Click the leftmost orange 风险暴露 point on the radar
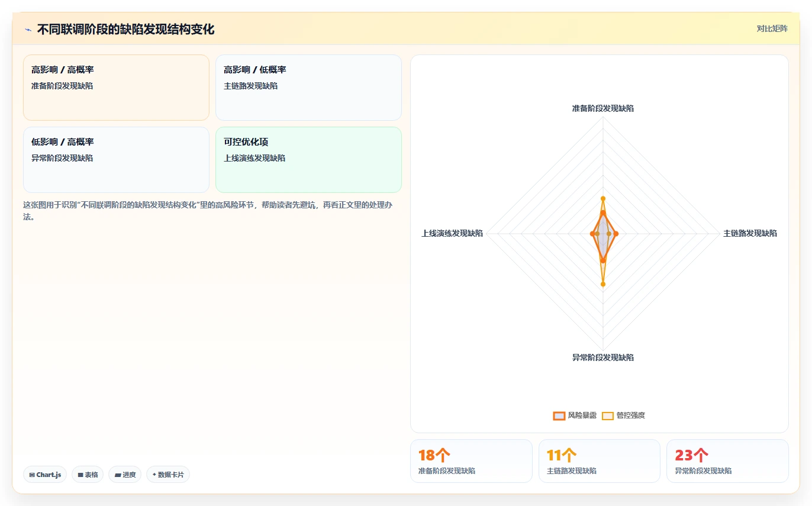This screenshot has height=506, width=812. click(592, 234)
